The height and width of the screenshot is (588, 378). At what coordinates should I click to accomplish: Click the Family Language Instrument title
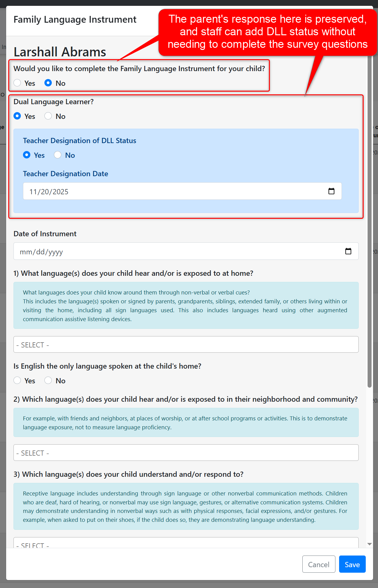(75, 20)
